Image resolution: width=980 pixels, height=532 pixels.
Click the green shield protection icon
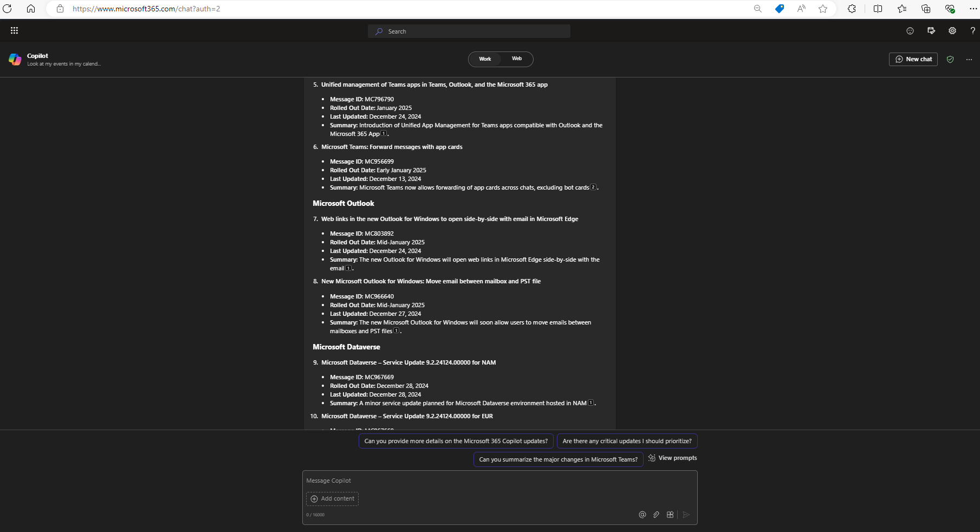[950, 60]
